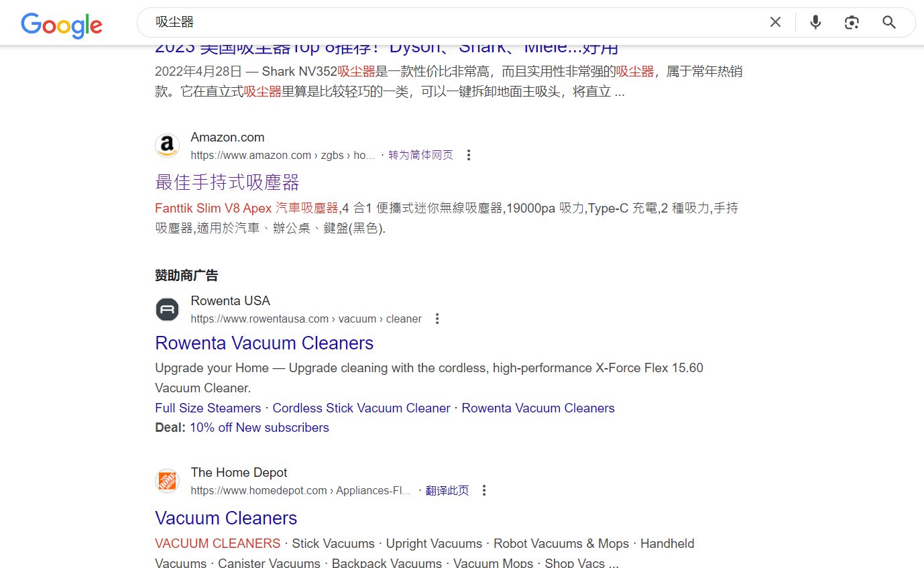Click 转为简体网页 link
This screenshot has width=924, height=568.
[x=420, y=155]
